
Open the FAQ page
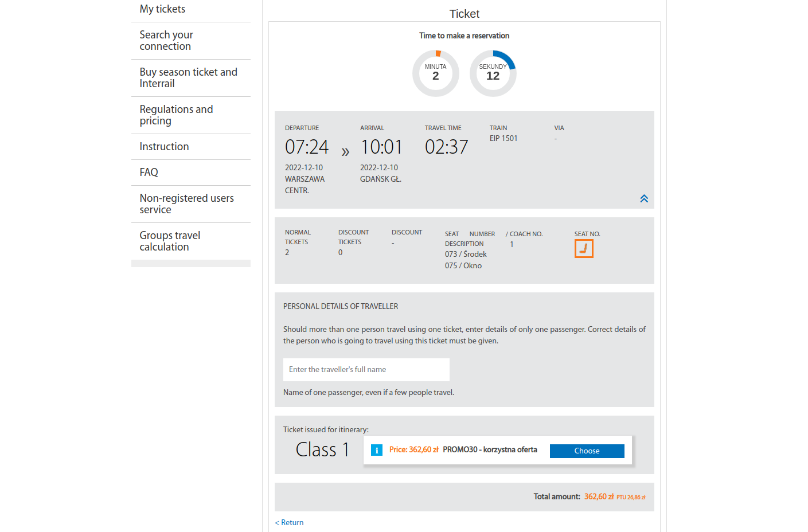coord(149,173)
